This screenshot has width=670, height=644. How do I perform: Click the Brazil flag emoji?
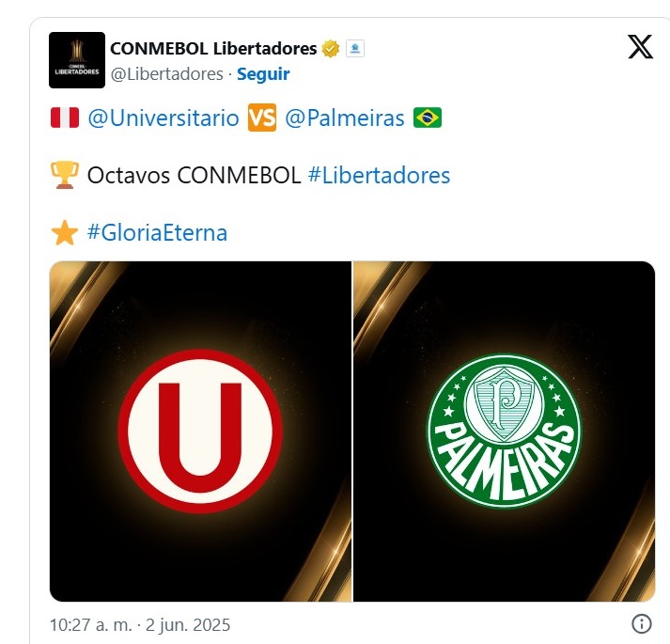pos(428,118)
